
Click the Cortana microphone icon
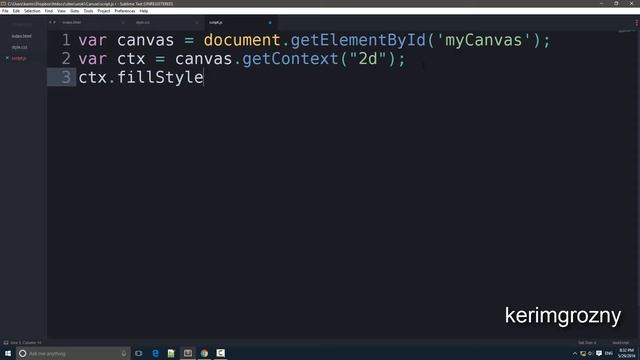tap(124, 353)
